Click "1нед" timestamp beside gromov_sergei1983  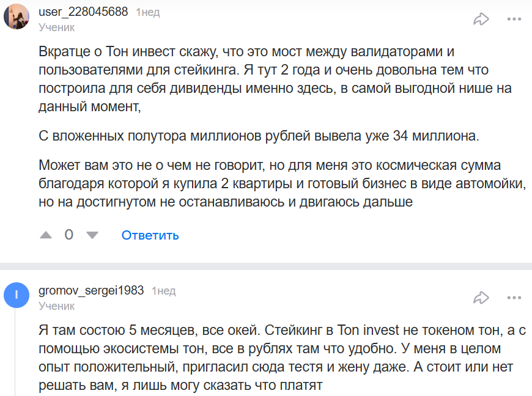[163, 291]
